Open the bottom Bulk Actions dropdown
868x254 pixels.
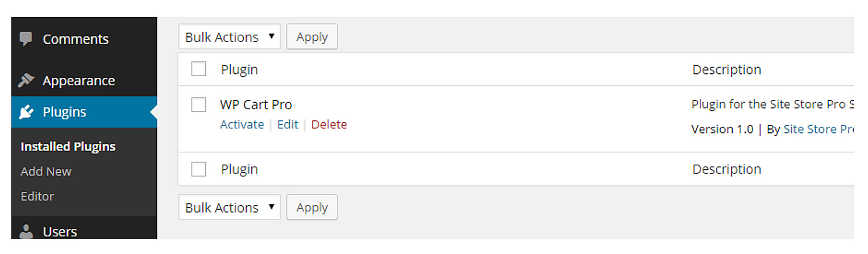point(230,207)
